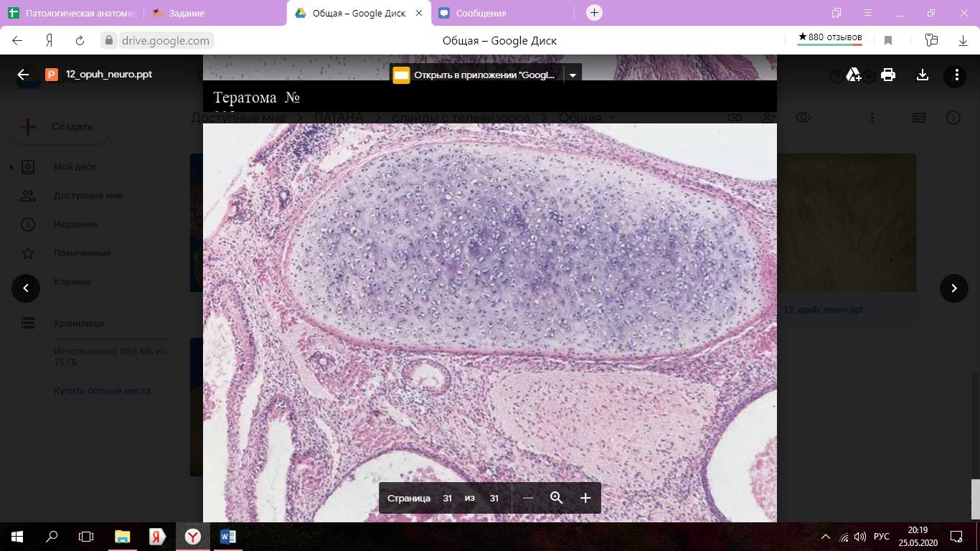Open the browser extension icon near downloads
This screenshot has width=980, height=551.
931,40
